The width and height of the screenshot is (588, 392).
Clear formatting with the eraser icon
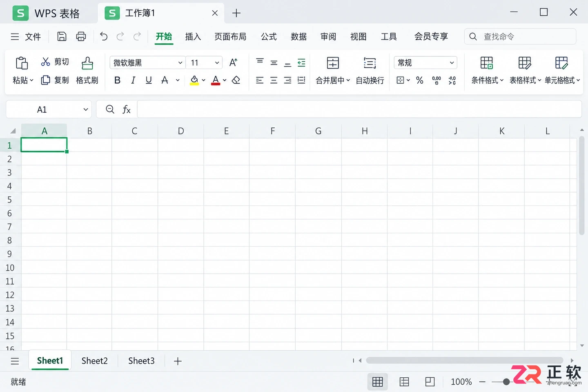tap(236, 80)
